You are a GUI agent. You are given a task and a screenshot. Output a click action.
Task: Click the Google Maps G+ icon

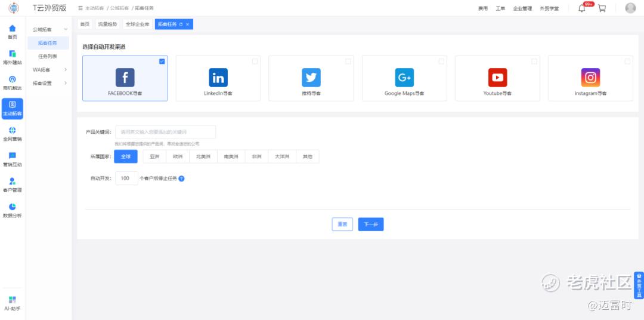pos(404,78)
